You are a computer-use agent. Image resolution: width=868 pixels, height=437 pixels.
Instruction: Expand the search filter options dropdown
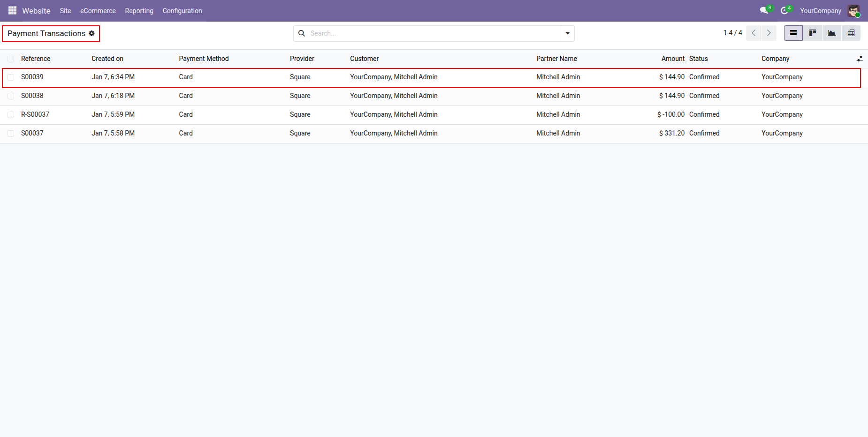[x=567, y=33]
